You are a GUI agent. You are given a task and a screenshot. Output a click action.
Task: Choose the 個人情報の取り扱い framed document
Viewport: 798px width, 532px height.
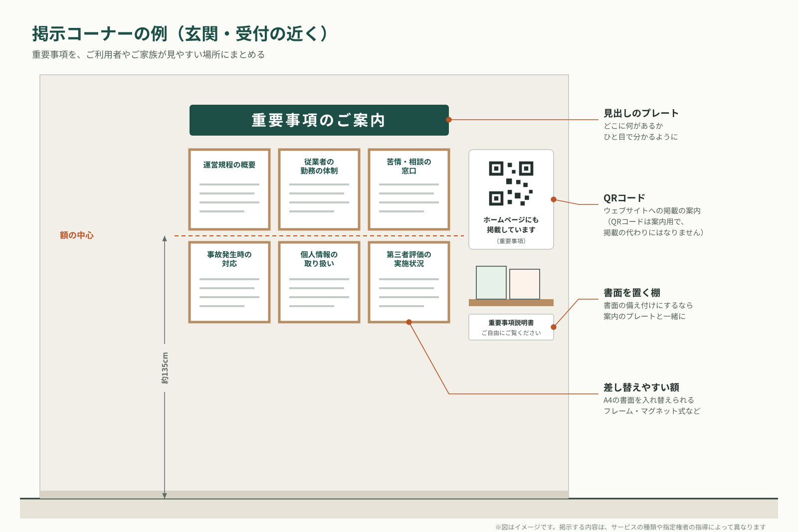pos(319,282)
